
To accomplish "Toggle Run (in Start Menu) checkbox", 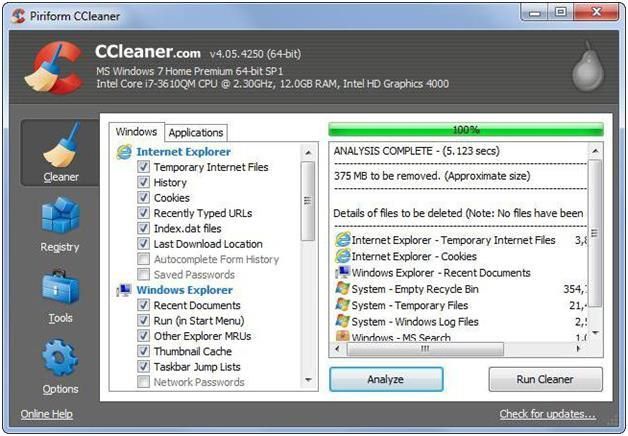I will click(x=143, y=320).
